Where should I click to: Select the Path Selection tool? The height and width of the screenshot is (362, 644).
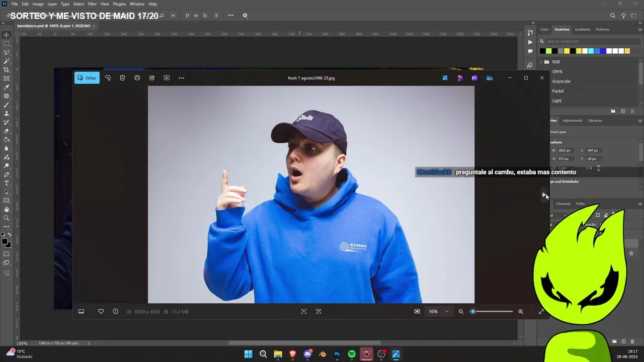click(x=7, y=192)
